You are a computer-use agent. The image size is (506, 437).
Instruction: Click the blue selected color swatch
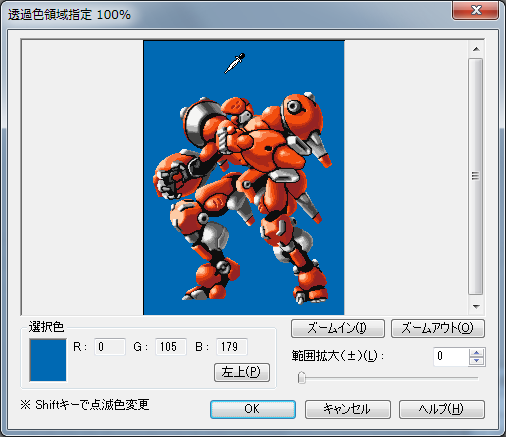(x=48, y=360)
